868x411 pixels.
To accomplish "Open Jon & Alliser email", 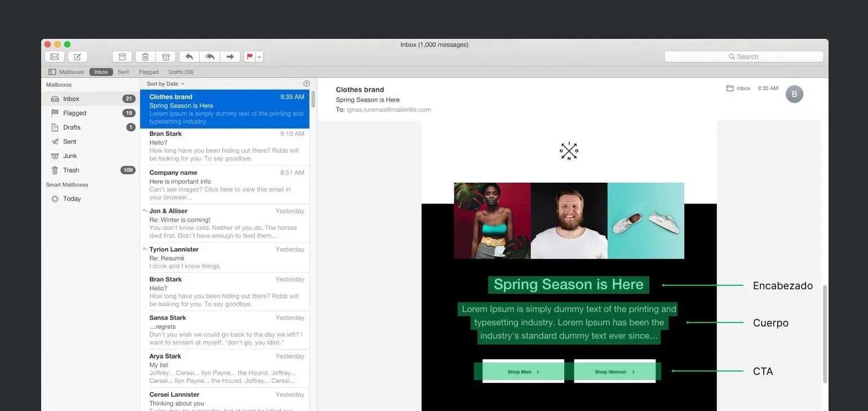I will [x=225, y=223].
